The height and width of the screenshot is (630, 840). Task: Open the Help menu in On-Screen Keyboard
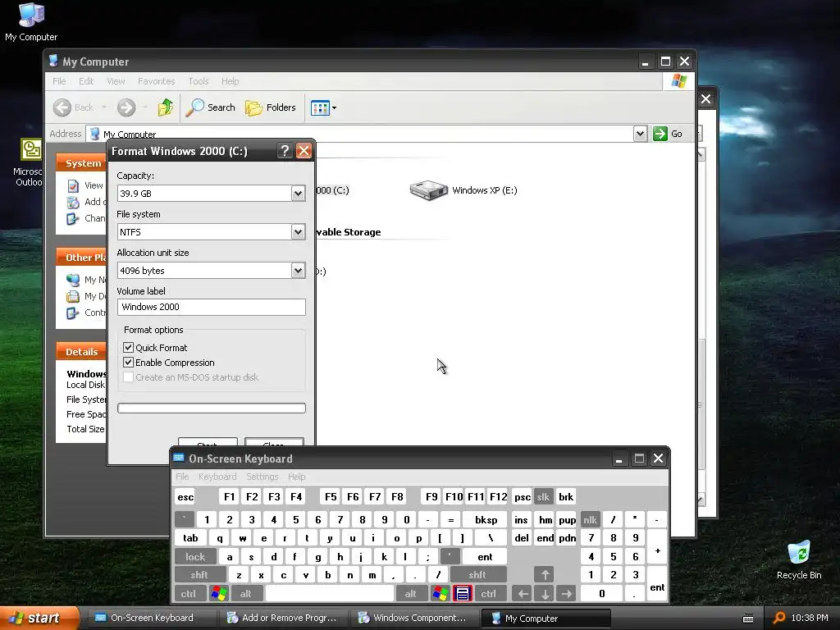coord(297,477)
